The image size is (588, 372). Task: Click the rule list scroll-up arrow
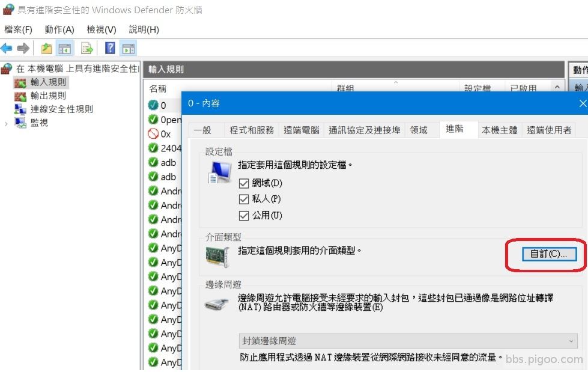(x=557, y=88)
